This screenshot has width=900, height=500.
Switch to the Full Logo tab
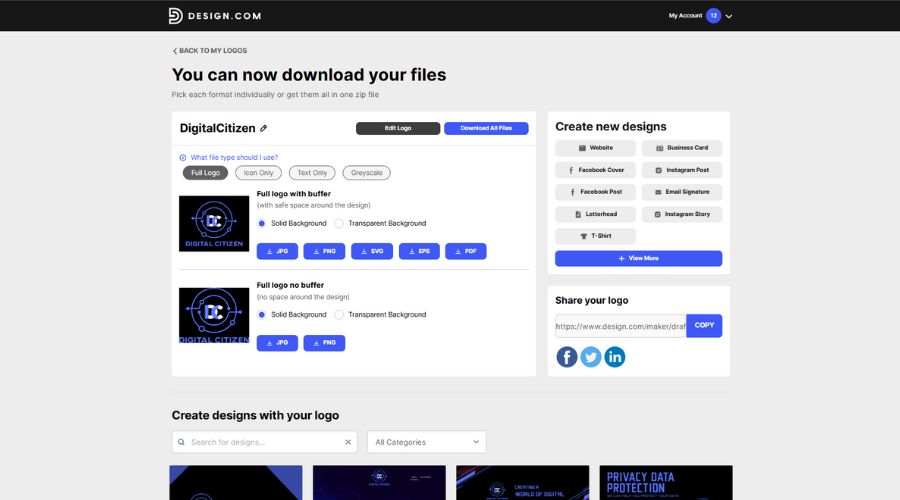point(205,173)
